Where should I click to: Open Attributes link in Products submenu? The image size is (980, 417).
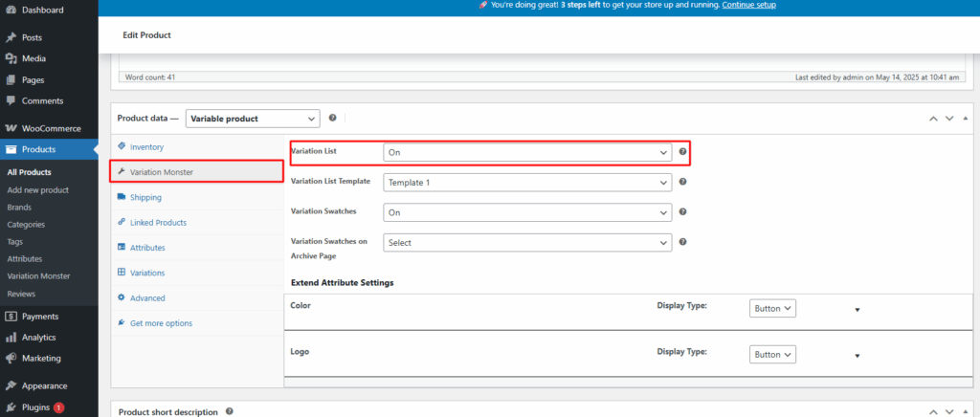24,258
